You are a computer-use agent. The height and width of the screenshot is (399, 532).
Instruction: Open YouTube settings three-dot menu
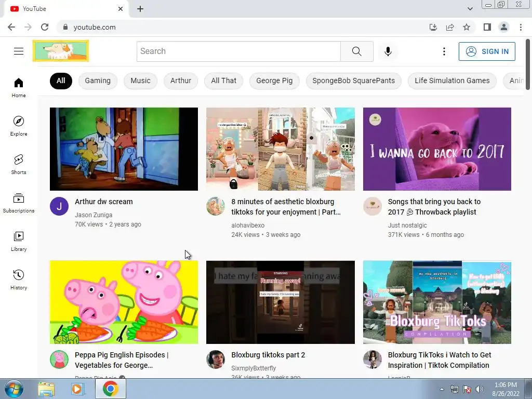click(x=444, y=51)
